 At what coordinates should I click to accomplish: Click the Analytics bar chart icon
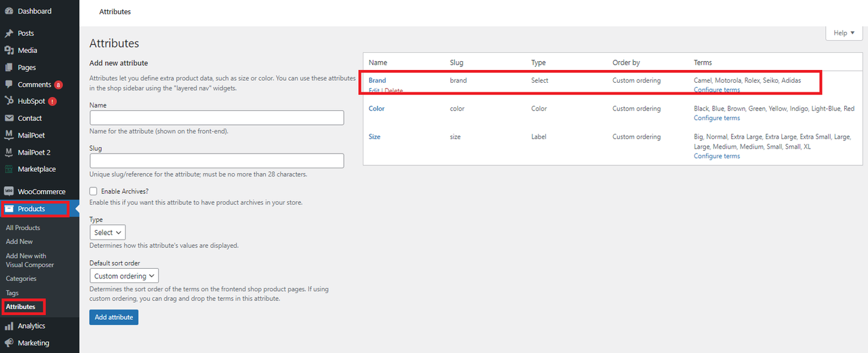point(9,327)
